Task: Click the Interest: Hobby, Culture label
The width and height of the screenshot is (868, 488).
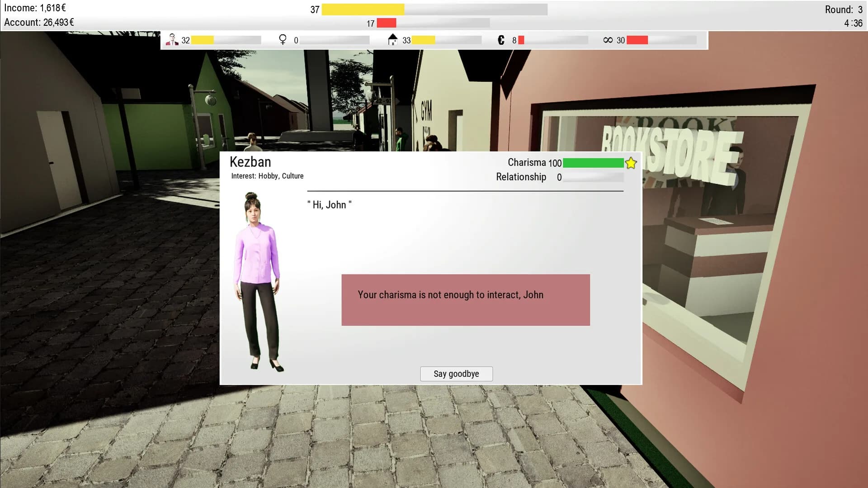Action: (267, 176)
